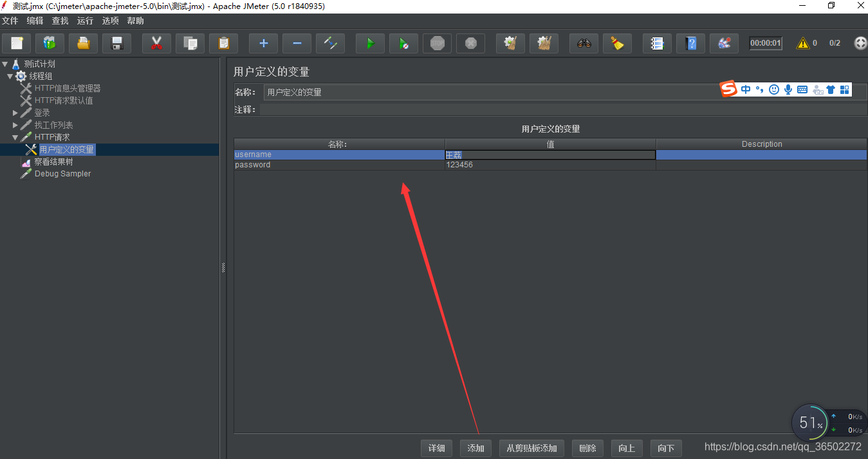Image resolution: width=868 pixels, height=459 pixels.
Task: Click the username name cell
Action: click(339, 155)
